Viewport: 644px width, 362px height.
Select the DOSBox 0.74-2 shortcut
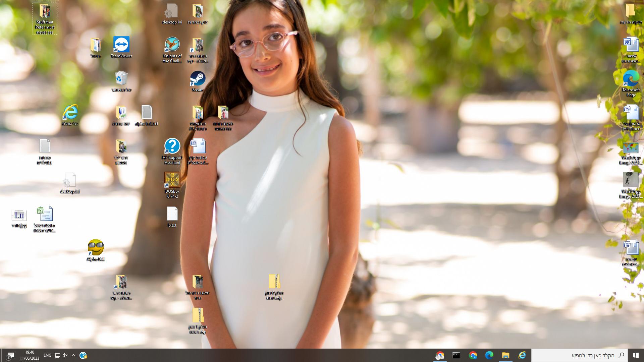(x=172, y=185)
